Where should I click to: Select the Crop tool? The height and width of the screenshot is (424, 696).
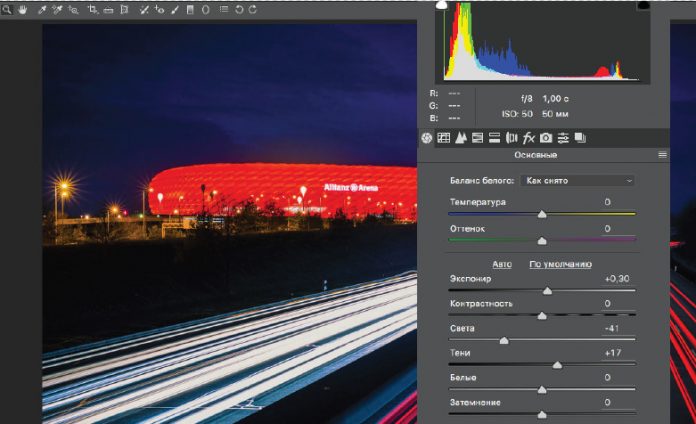pos(92,9)
